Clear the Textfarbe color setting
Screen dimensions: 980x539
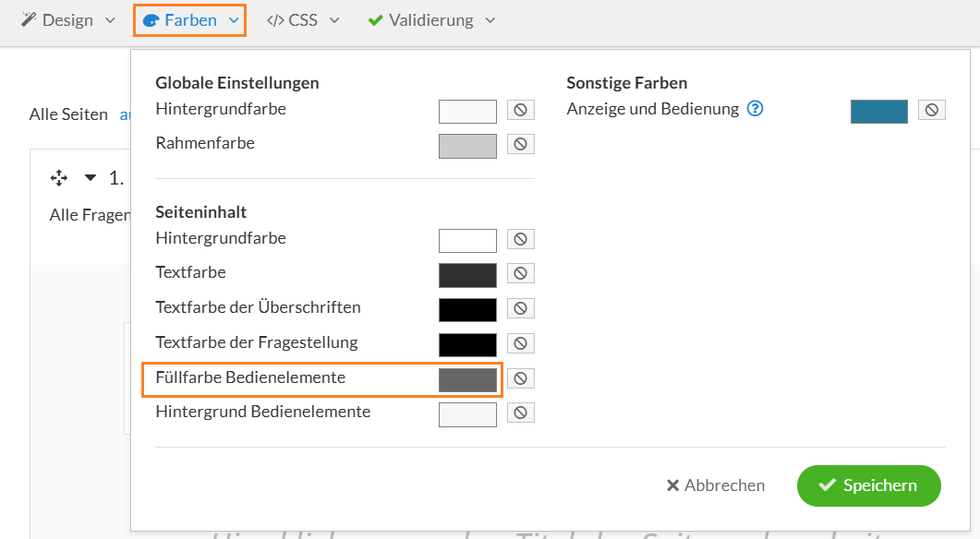(520, 273)
